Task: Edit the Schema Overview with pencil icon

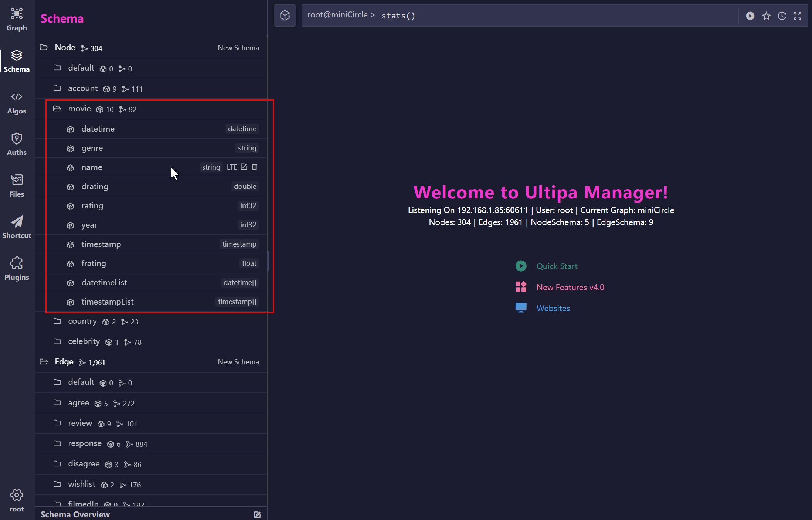Action: click(x=257, y=514)
